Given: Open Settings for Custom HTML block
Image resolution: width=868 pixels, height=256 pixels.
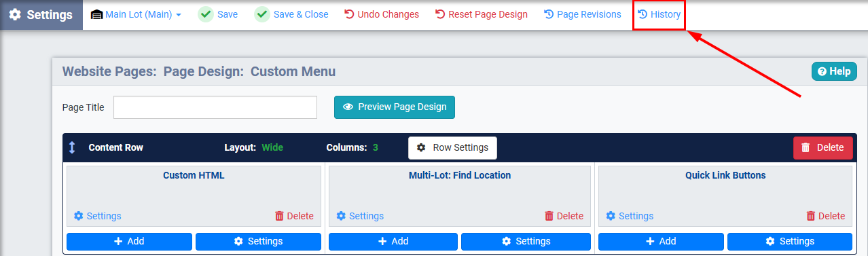Looking at the screenshot, I should click(98, 216).
